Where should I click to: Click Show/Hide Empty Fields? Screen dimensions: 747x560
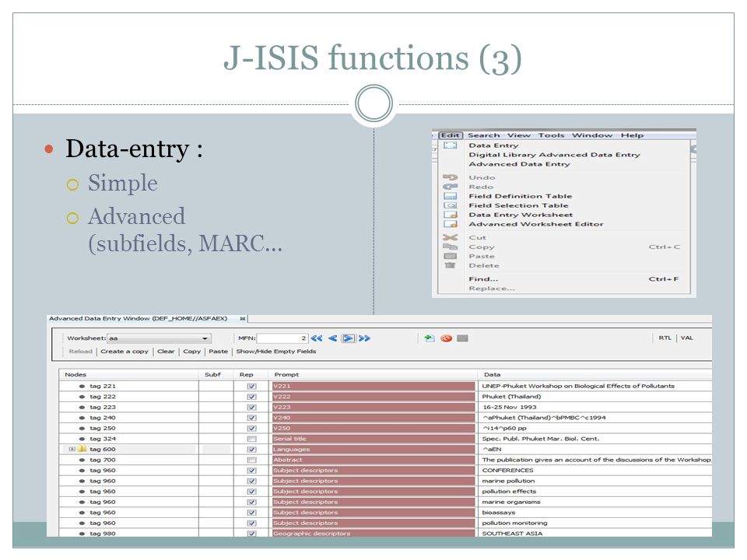tap(275, 352)
